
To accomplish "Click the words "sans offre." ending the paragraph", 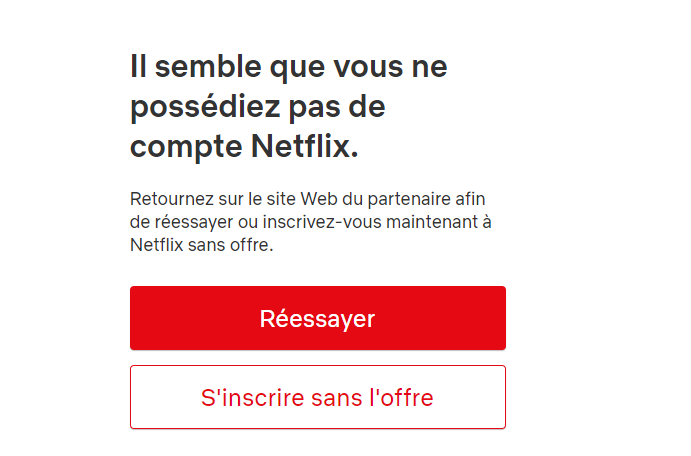I will click(x=229, y=244).
